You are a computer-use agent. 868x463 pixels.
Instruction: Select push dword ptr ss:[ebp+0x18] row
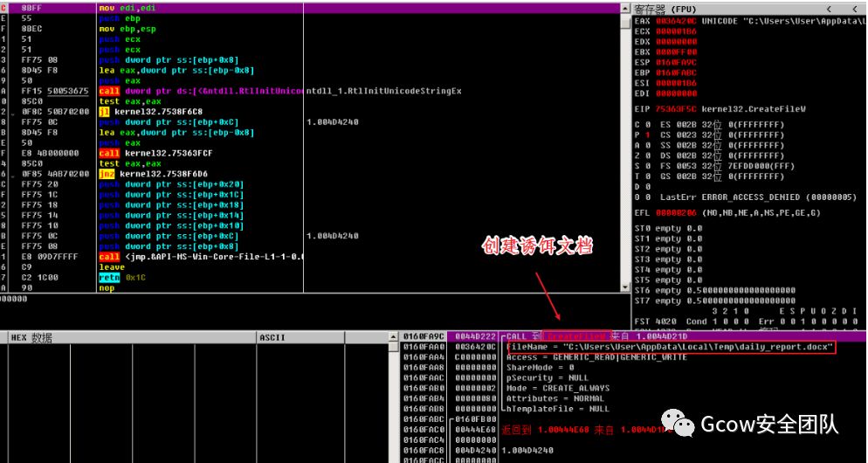pos(172,205)
